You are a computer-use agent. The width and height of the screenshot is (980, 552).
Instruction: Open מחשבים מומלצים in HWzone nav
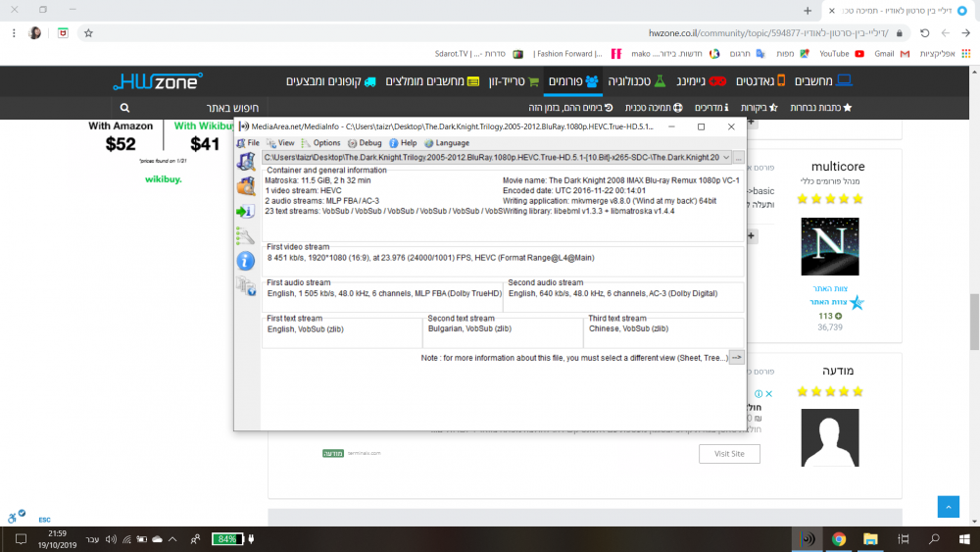pyautogui.click(x=432, y=81)
